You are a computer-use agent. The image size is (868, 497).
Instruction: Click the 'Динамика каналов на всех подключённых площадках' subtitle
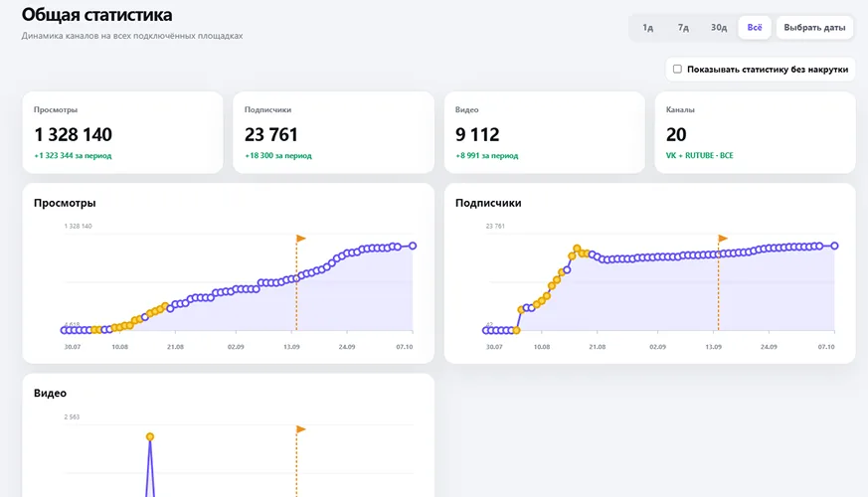tap(132, 36)
